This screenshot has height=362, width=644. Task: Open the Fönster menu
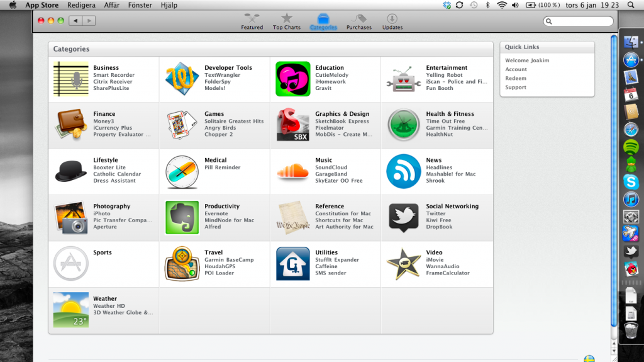tap(140, 5)
